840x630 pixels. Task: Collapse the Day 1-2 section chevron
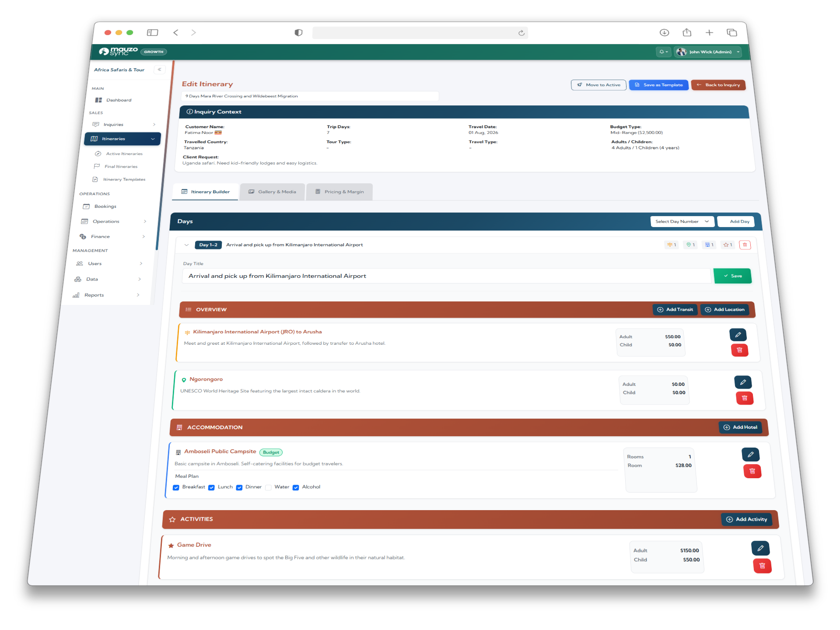coord(186,245)
